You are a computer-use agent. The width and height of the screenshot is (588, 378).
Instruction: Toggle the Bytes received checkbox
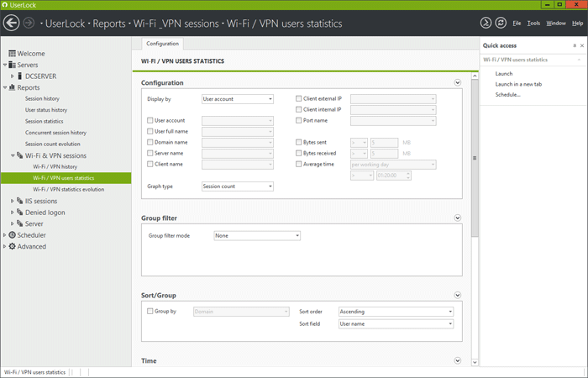[x=298, y=153]
